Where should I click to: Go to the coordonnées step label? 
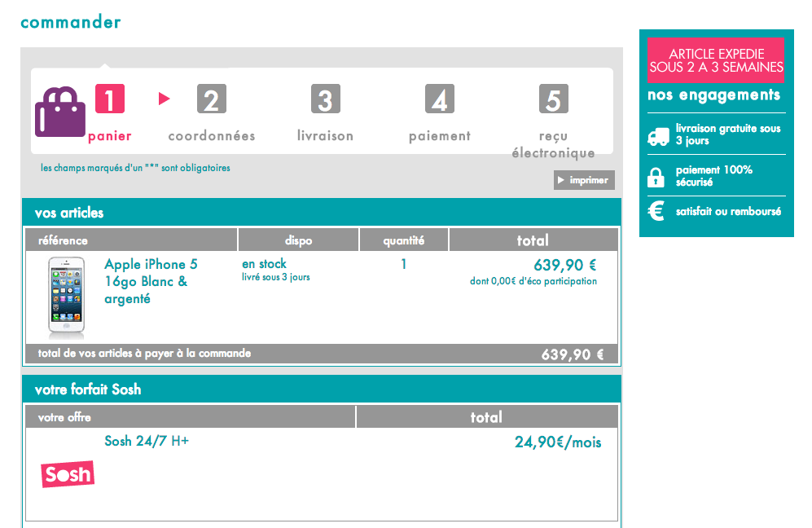click(211, 136)
